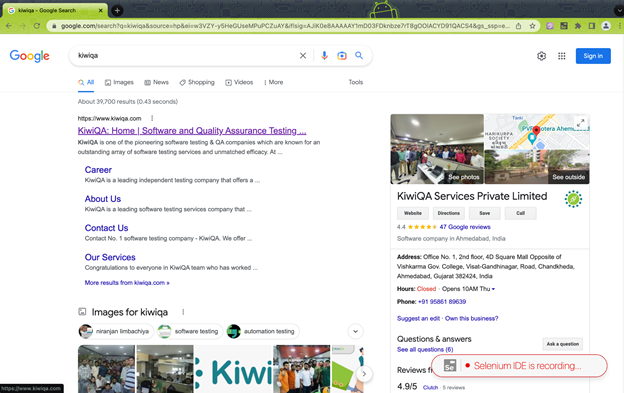Open the About Us sitelink
Screen dimensions: 624x393
pyautogui.click(x=103, y=199)
